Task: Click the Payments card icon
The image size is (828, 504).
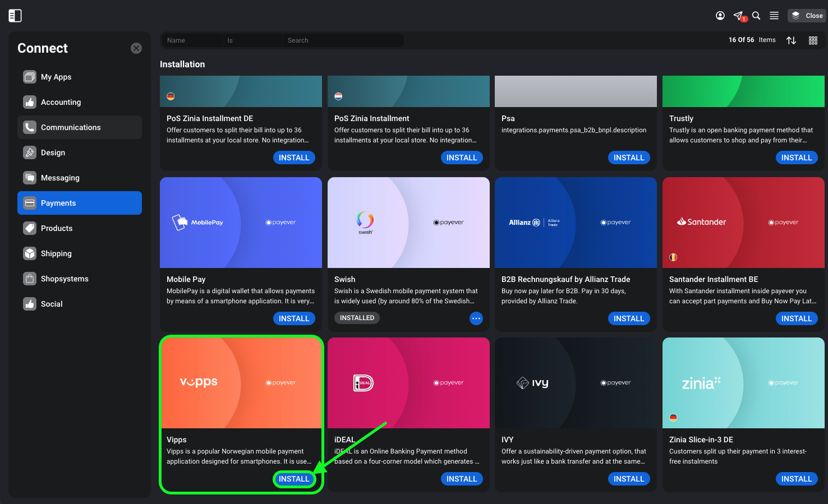Action: pos(30,203)
